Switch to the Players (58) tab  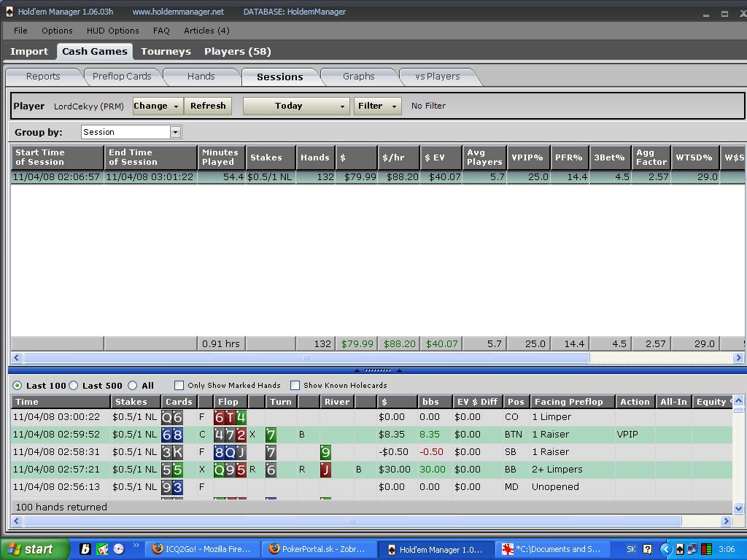tap(238, 52)
